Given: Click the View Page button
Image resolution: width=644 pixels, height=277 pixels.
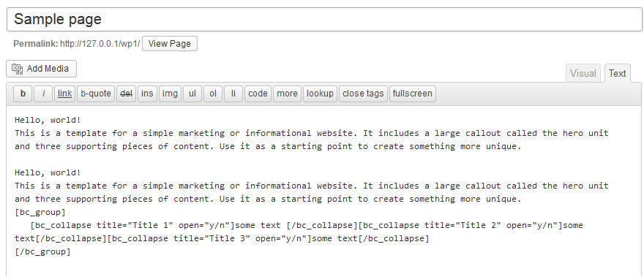Looking at the screenshot, I should coord(170,44).
